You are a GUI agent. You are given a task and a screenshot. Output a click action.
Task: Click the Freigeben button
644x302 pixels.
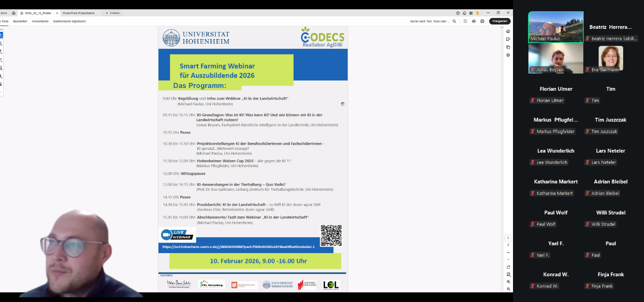pyautogui.click(x=499, y=21)
